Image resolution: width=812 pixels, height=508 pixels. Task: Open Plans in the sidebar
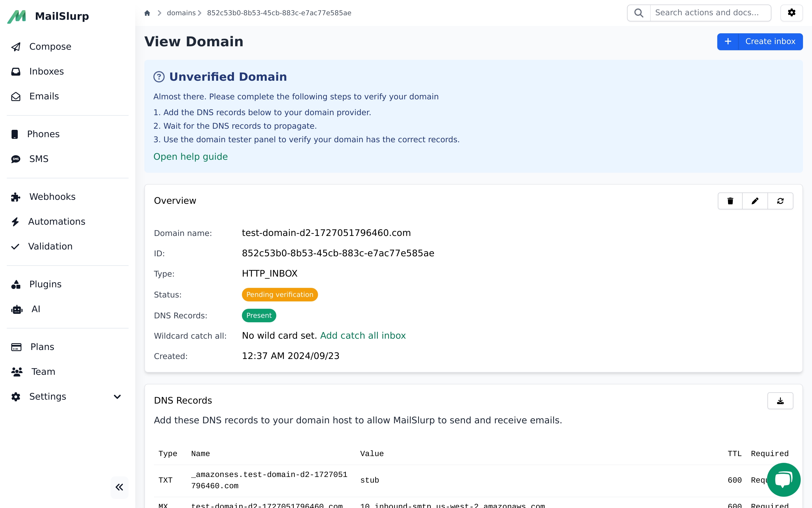[42, 347]
